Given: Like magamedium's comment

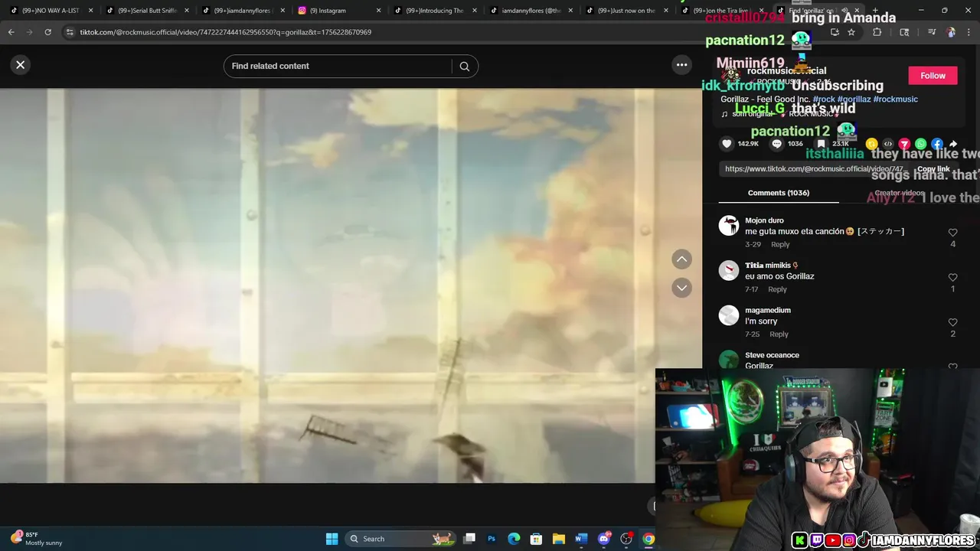Looking at the screenshot, I should pos(952,323).
